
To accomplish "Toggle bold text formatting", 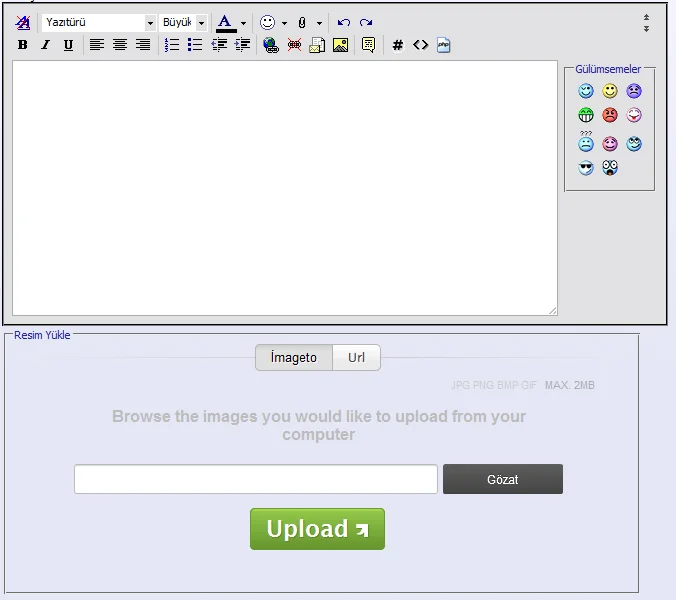I will [x=23, y=45].
